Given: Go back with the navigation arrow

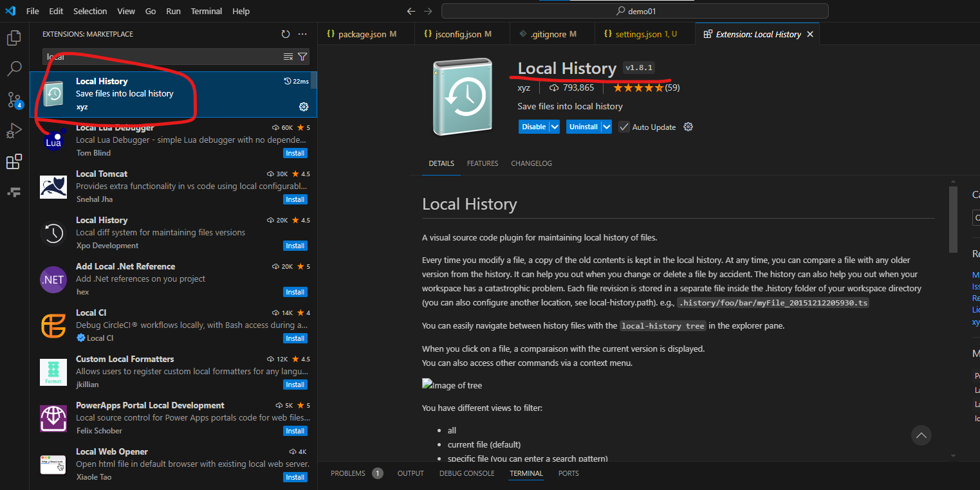Looking at the screenshot, I should [412, 11].
